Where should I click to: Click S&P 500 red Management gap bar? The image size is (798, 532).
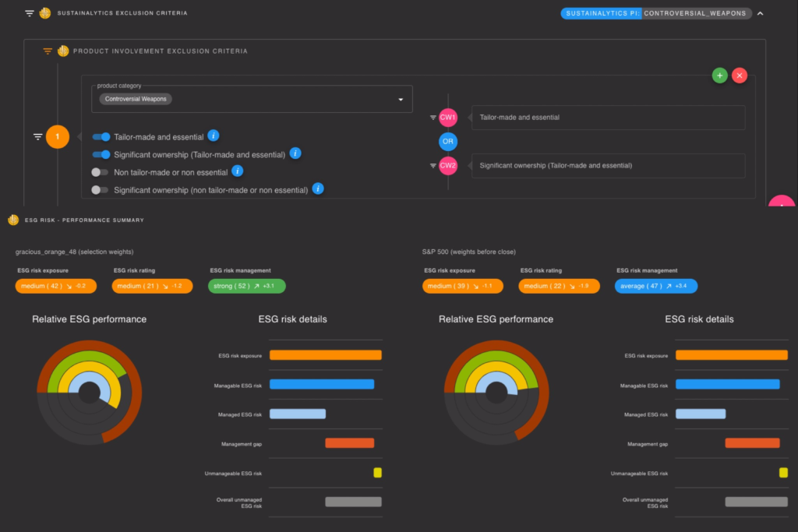pos(752,443)
